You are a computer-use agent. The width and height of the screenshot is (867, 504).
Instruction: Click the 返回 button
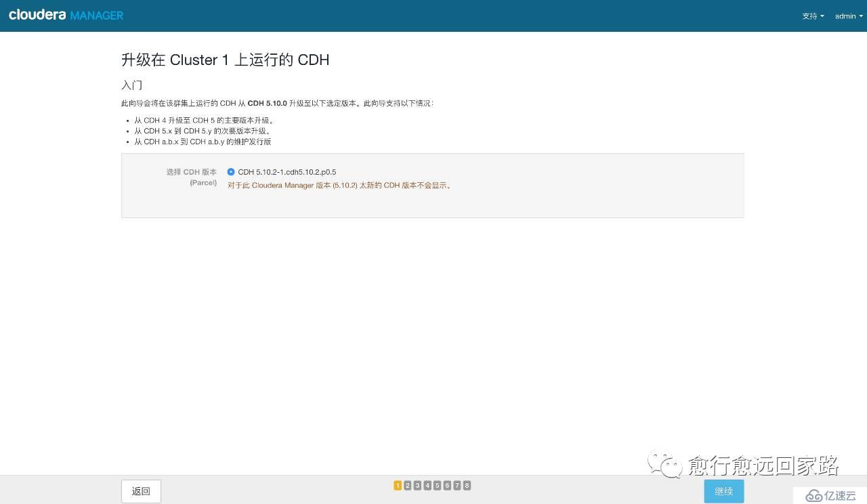pos(141,491)
